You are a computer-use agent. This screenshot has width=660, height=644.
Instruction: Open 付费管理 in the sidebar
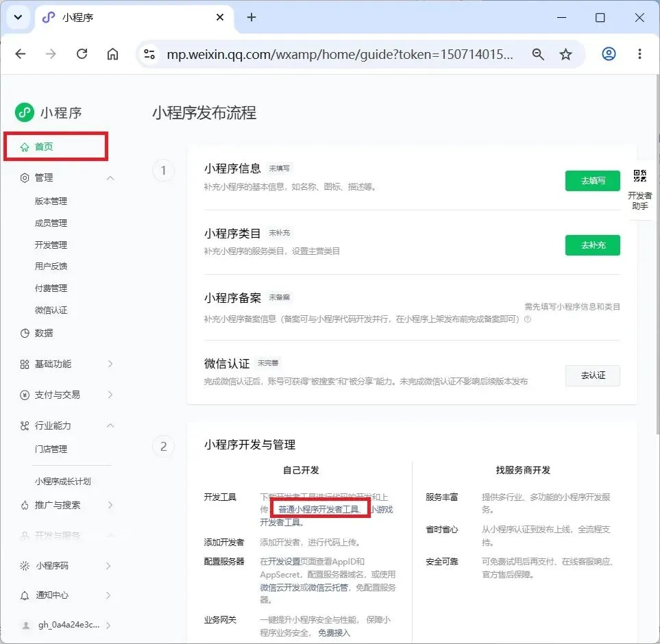point(51,288)
